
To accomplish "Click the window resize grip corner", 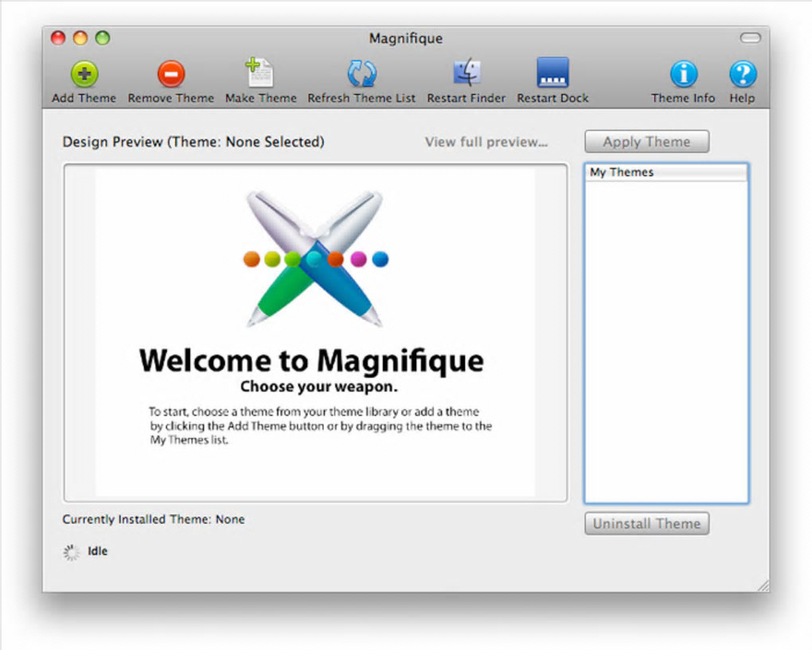I will point(763,586).
